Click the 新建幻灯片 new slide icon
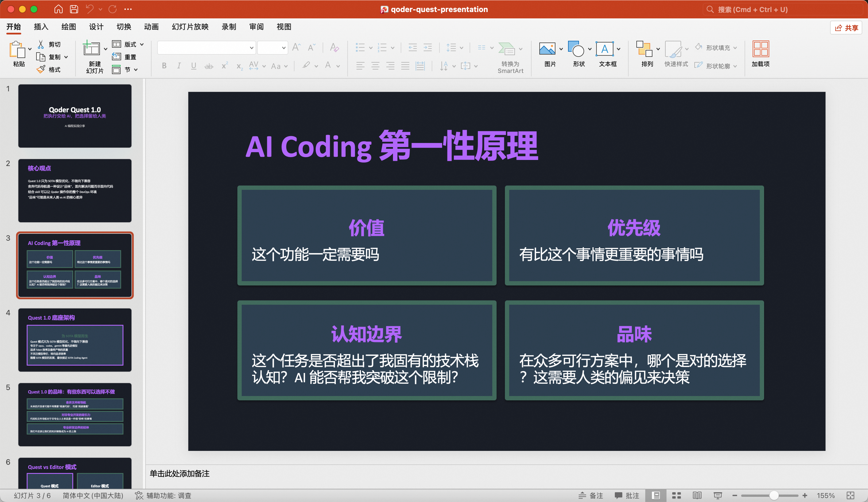This screenshot has width=868, height=502. (91, 49)
